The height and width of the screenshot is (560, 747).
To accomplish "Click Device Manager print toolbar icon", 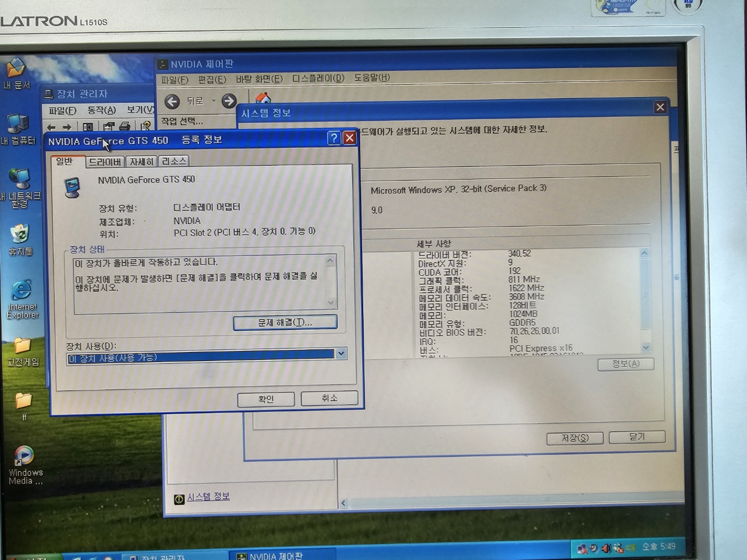I will click(125, 126).
